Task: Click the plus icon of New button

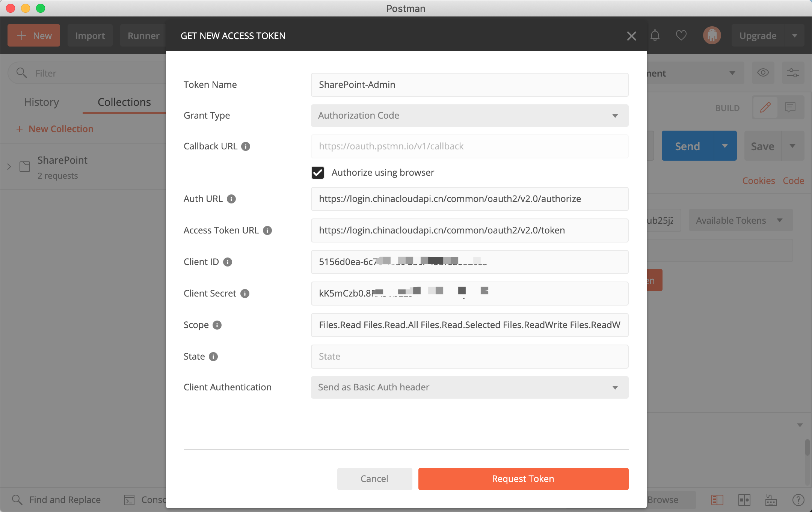Action: [x=22, y=36]
